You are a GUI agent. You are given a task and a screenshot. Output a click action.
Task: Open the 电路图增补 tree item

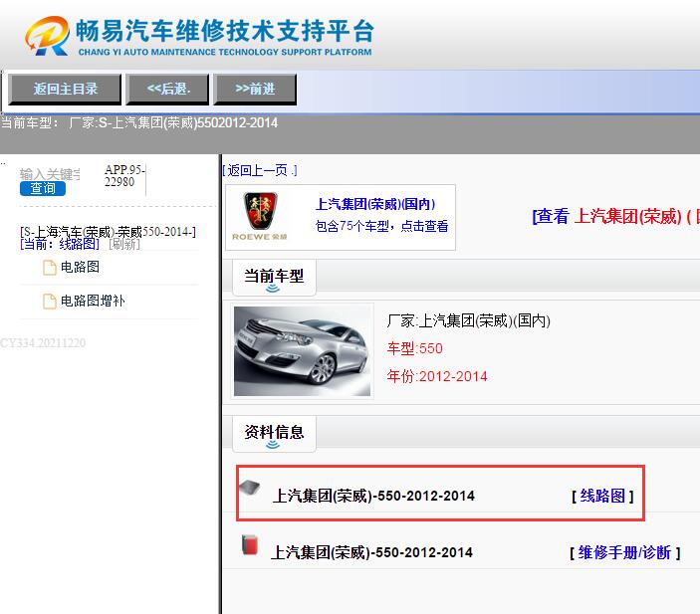coord(93,301)
